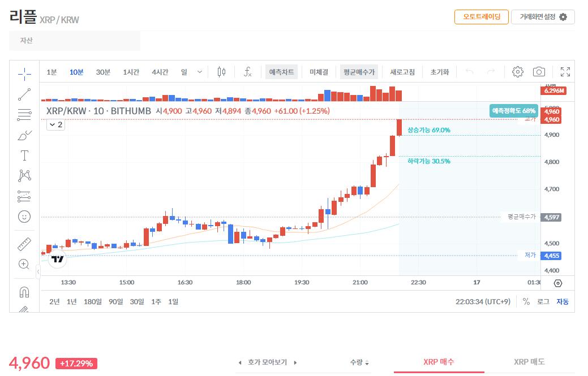Click the 30일 date range
This screenshot has width=588, height=376.
[x=137, y=301]
